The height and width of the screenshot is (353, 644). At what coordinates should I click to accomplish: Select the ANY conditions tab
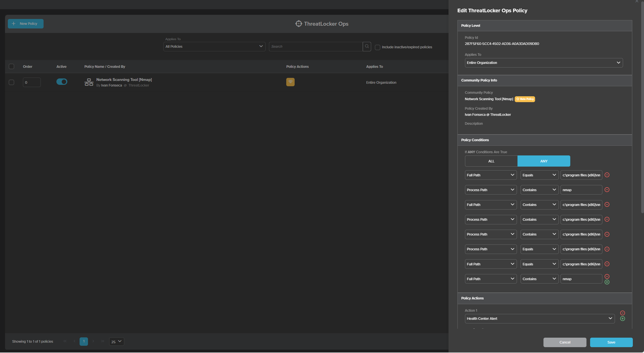pyautogui.click(x=543, y=161)
